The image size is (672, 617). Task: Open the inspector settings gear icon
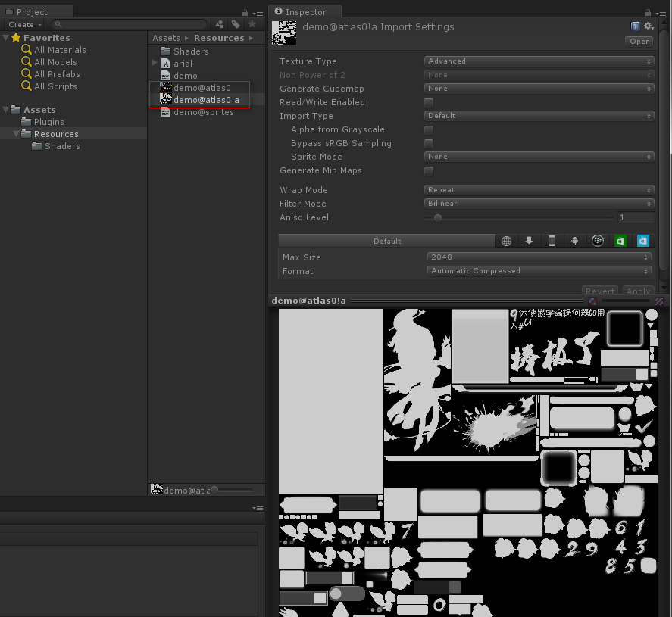[x=649, y=25]
